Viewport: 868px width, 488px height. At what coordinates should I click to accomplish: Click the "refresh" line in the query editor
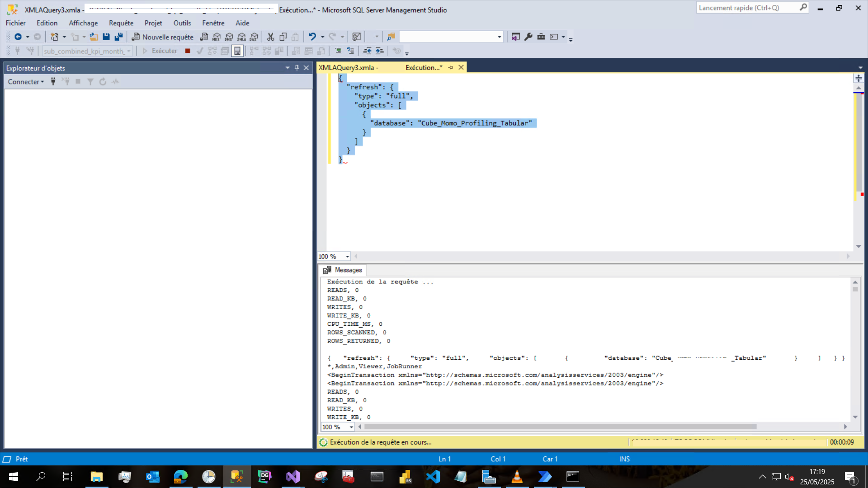tap(371, 87)
